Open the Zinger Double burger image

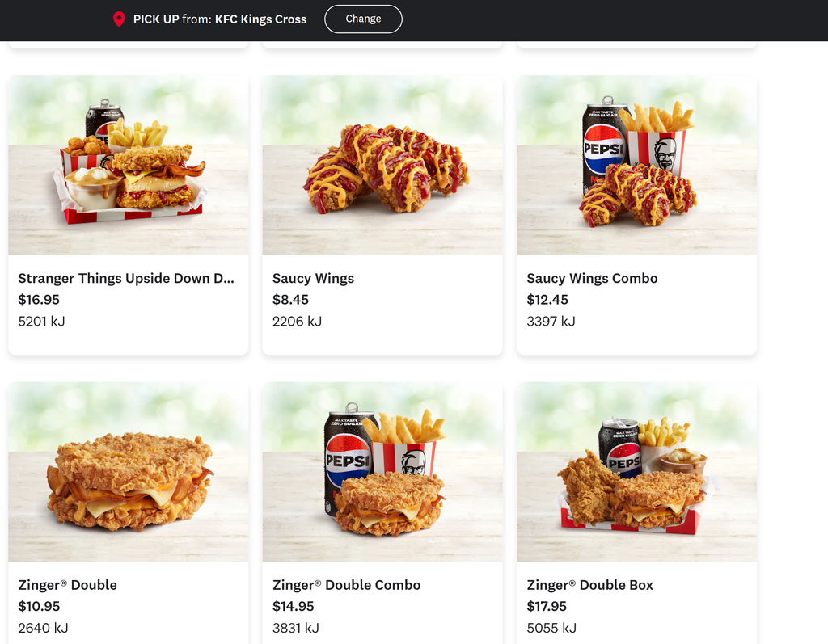(x=129, y=472)
